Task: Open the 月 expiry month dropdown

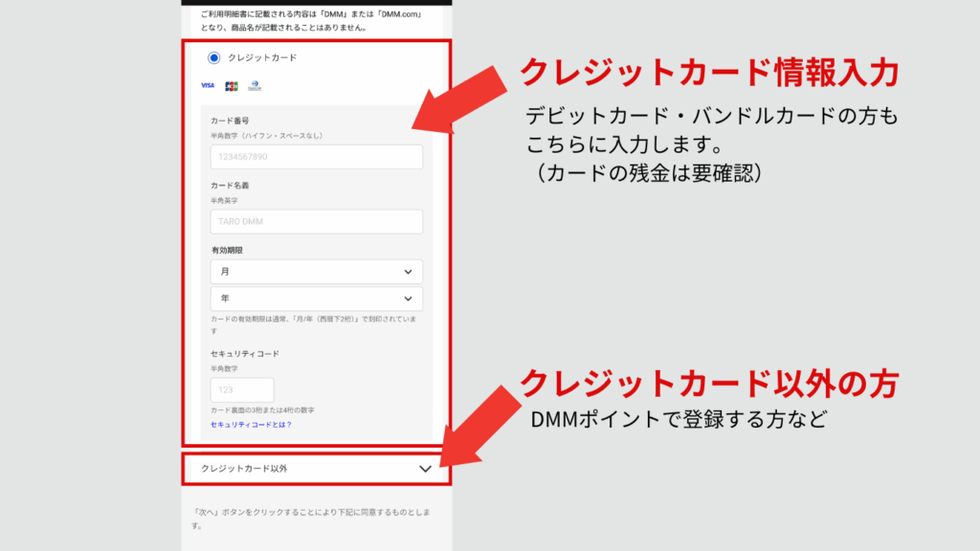Action: click(x=316, y=272)
